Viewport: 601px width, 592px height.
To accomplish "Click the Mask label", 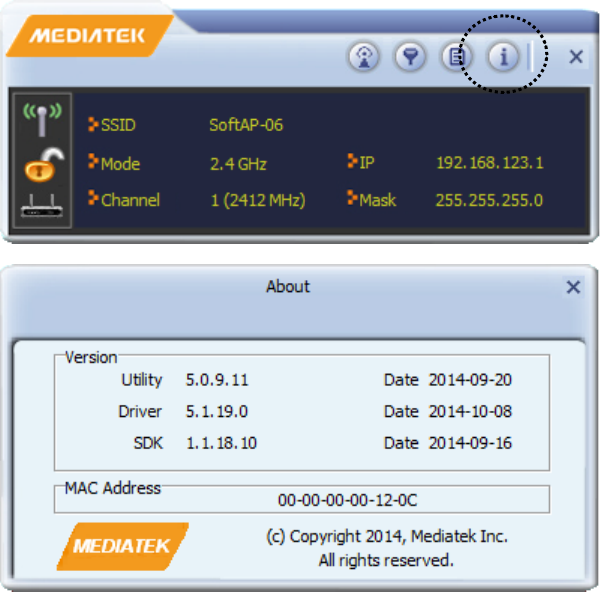I will pyautogui.click(x=377, y=200).
